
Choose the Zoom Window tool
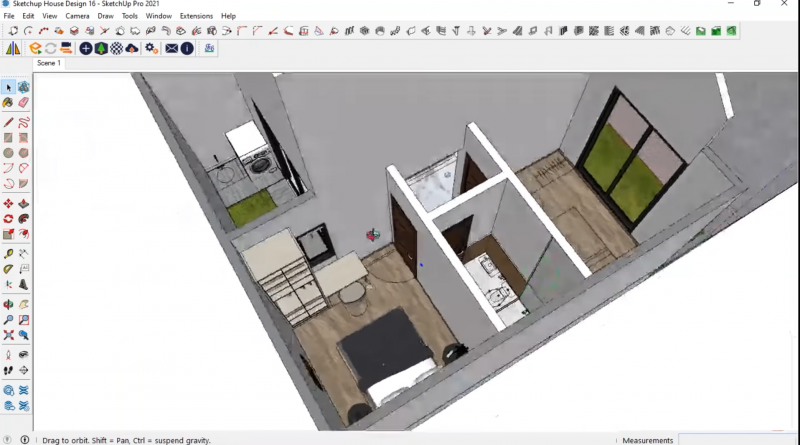23,320
